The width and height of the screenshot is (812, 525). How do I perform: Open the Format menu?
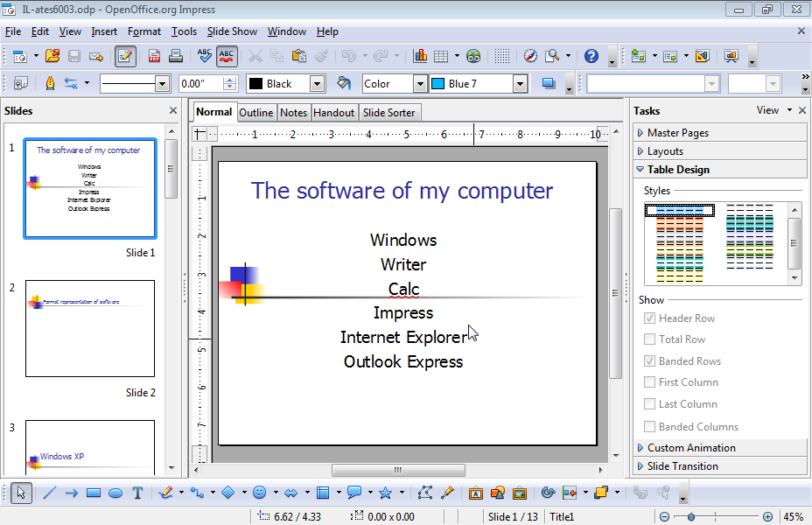(x=144, y=31)
